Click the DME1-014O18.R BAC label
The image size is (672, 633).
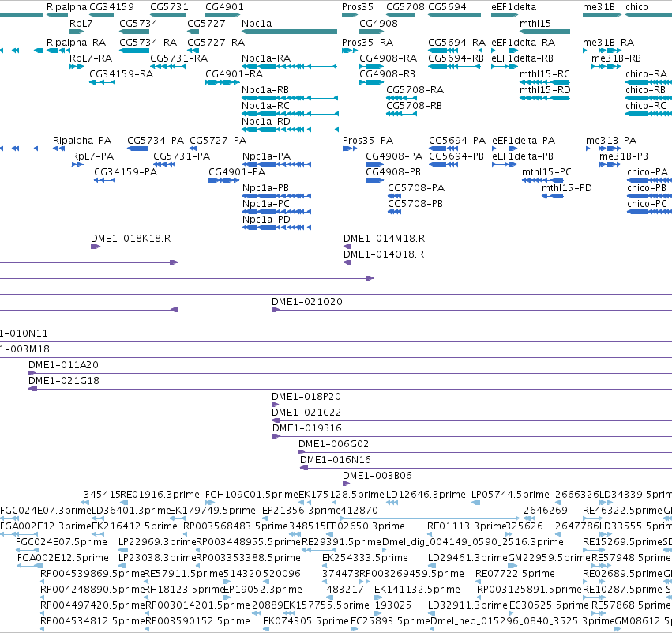384,254
